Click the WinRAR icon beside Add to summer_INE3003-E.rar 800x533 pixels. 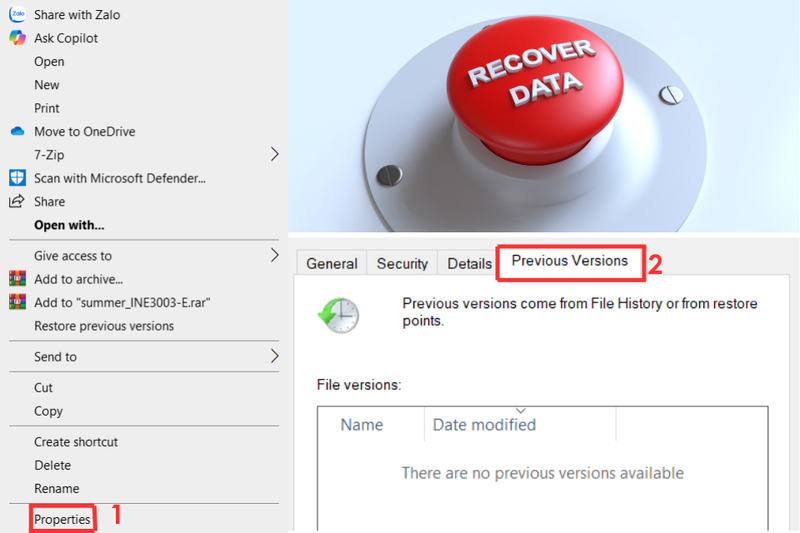17,302
